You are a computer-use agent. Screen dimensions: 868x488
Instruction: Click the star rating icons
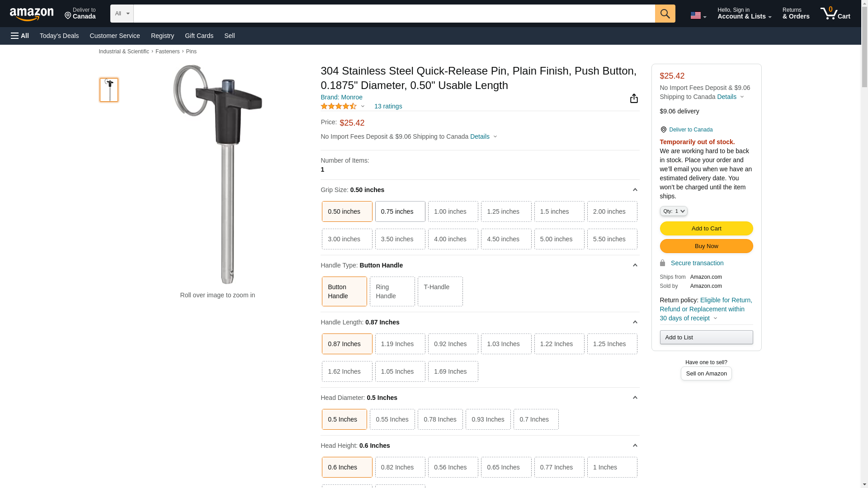coord(339,106)
